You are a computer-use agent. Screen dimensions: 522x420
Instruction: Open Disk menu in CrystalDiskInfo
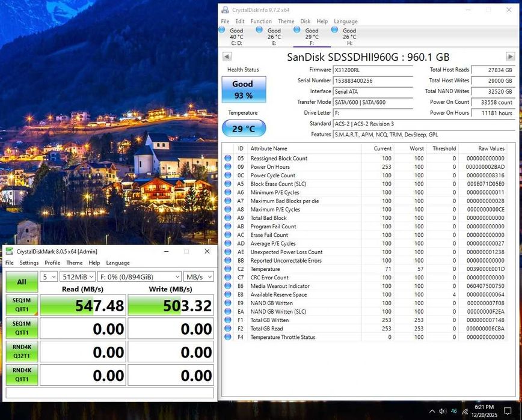(x=306, y=21)
